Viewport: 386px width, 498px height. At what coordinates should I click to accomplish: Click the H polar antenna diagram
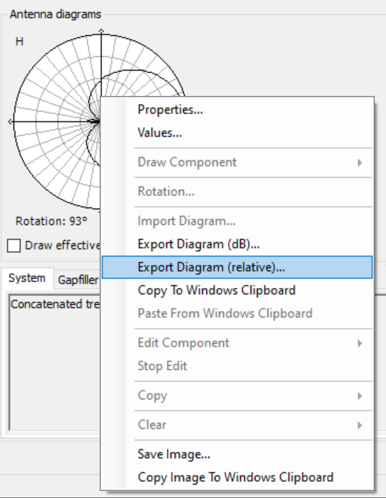[x=57, y=122]
